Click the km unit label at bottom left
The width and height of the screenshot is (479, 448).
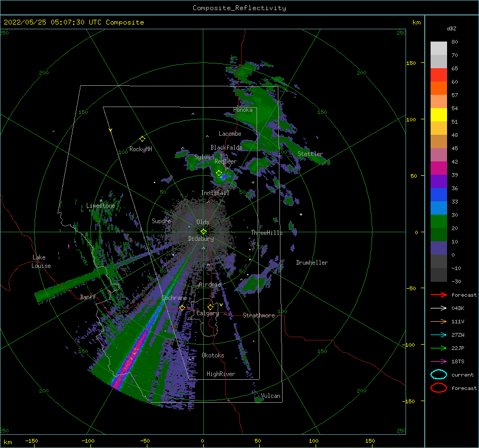(8, 442)
